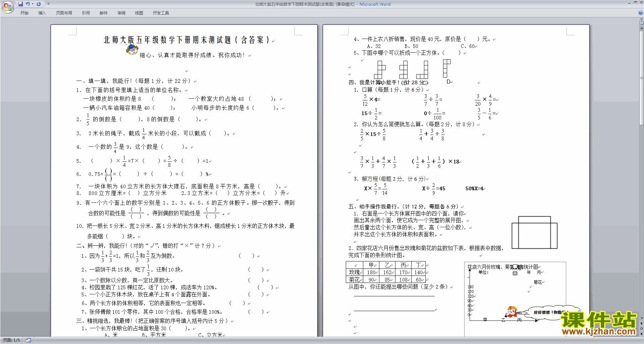Click the Redo icon in quick access toolbar
Viewport: 644px width, 344px height.
pos(39,4)
